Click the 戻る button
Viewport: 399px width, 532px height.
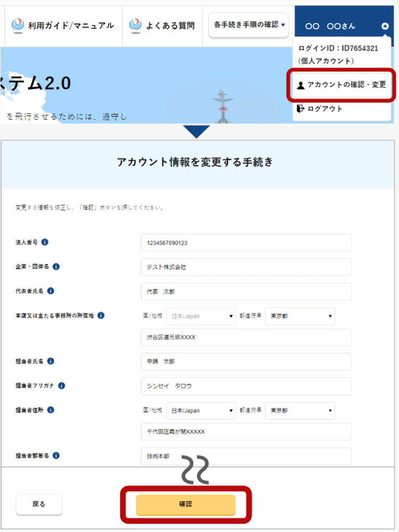tap(39, 504)
